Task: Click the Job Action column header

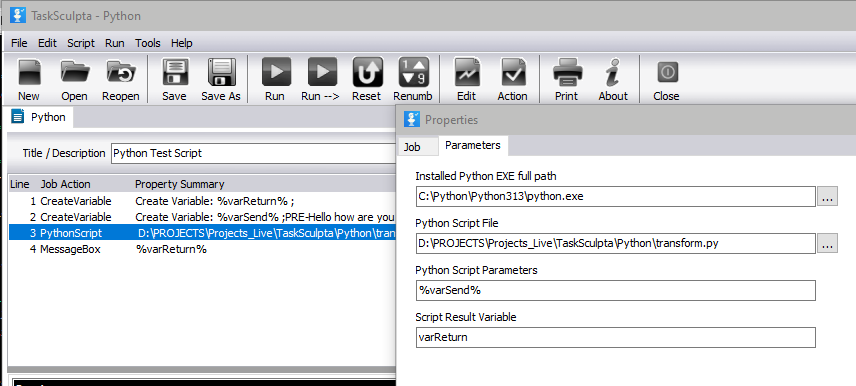Action: (x=66, y=185)
